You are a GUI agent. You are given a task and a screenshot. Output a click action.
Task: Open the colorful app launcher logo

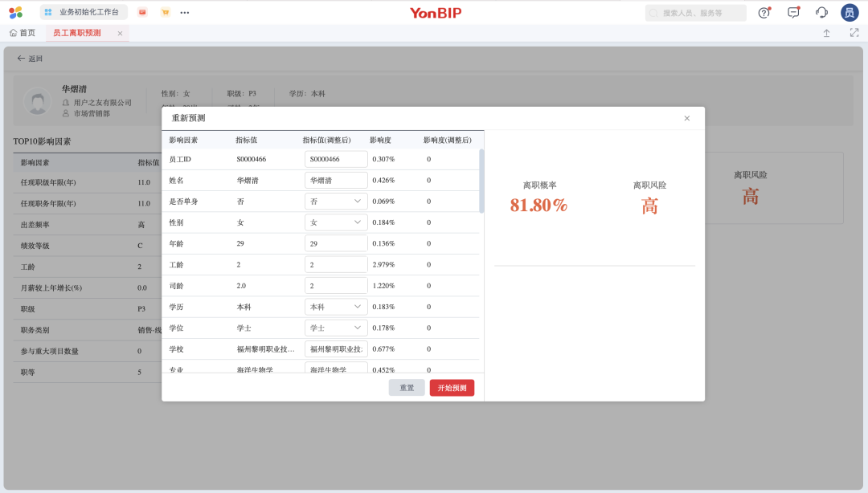pyautogui.click(x=15, y=12)
